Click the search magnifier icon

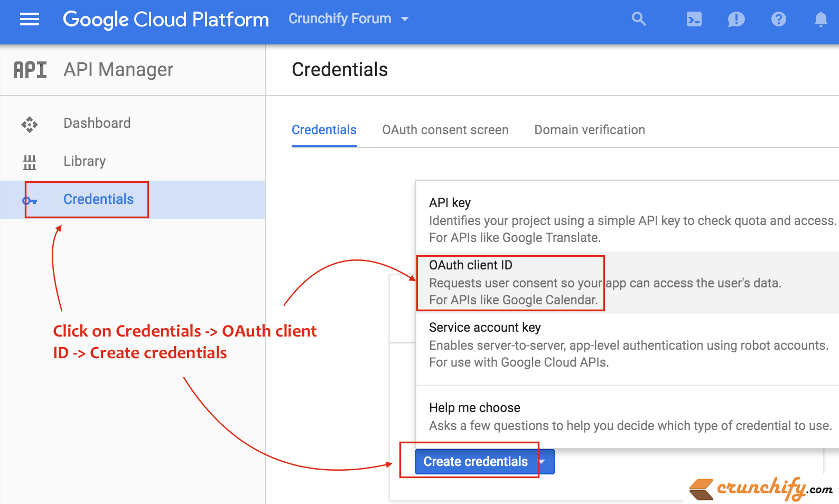[639, 19]
